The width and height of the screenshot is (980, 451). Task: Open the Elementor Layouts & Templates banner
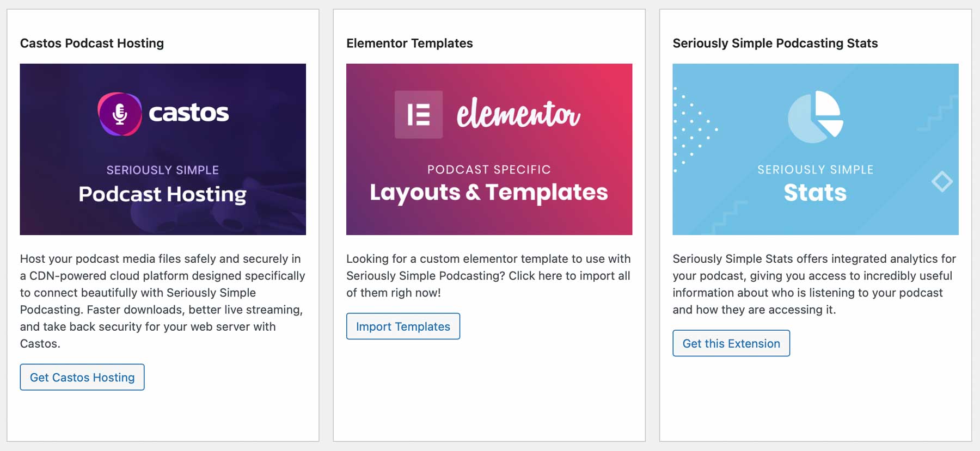[x=489, y=150]
